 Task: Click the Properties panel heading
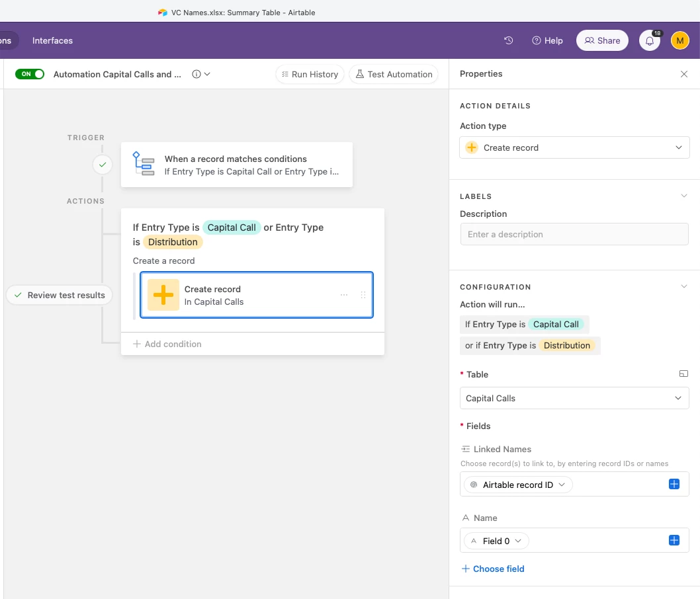(481, 73)
